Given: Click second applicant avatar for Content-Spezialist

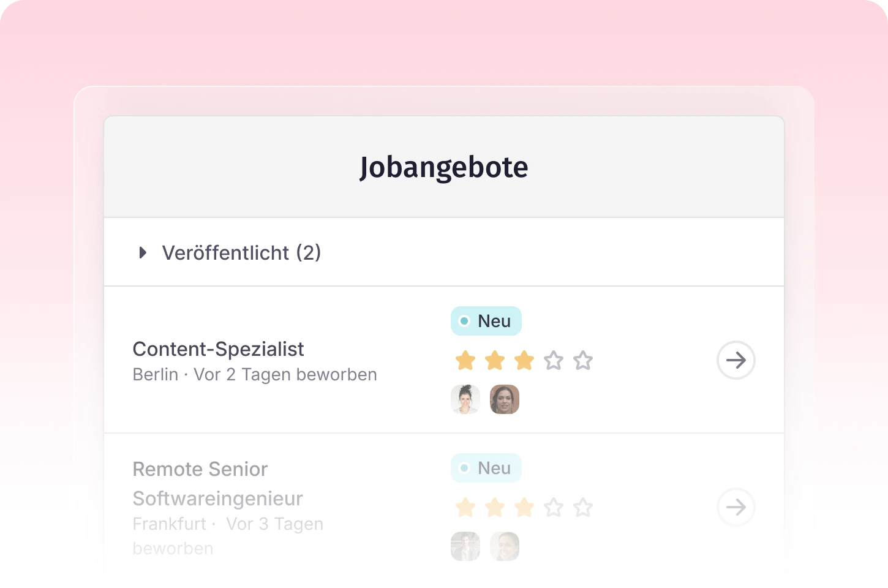Looking at the screenshot, I should pos(505,399).
